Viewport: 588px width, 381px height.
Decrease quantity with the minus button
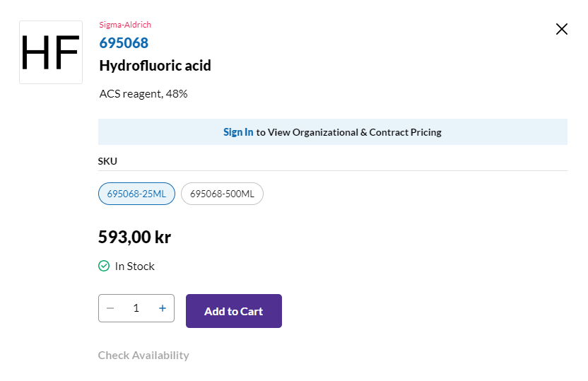click(x=110, y=308)
